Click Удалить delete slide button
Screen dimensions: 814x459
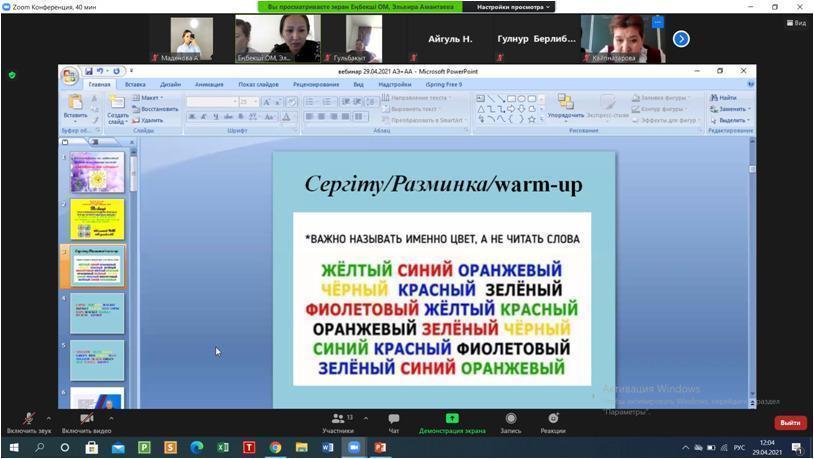pyautogui.click(x=147, y=120)
